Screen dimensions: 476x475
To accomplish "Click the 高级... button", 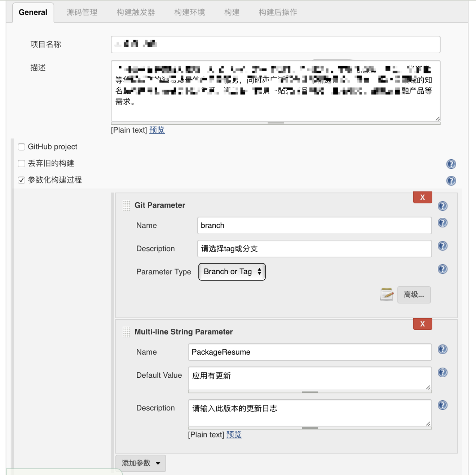I will [414, 295].
